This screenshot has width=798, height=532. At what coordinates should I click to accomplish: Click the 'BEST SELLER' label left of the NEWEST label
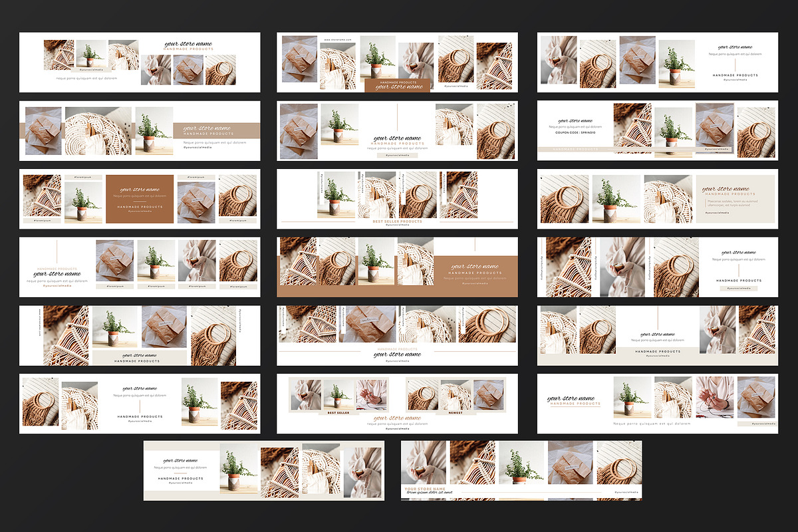click(338, 412)
